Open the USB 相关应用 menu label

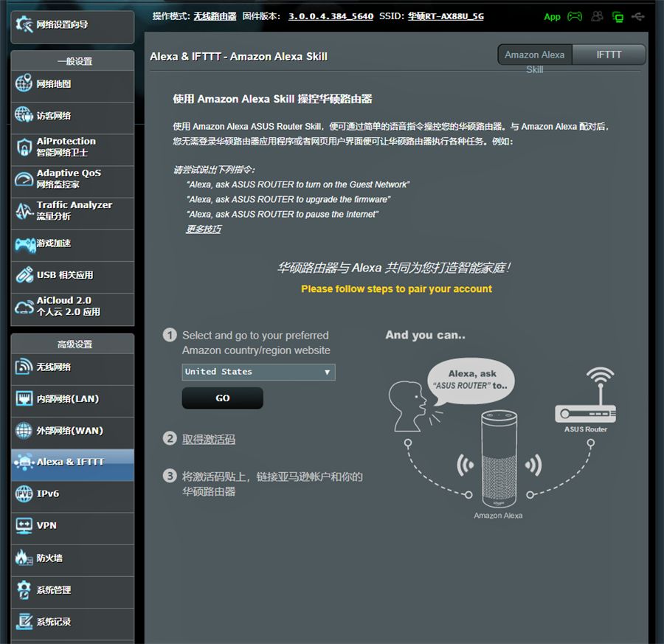pos(65,275)
